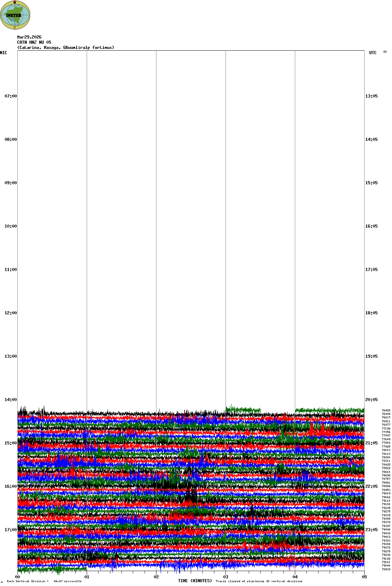This screenshot has width=392, height=586.
Task: Click the Traces clipped footer note
Action: coord(259,581)
